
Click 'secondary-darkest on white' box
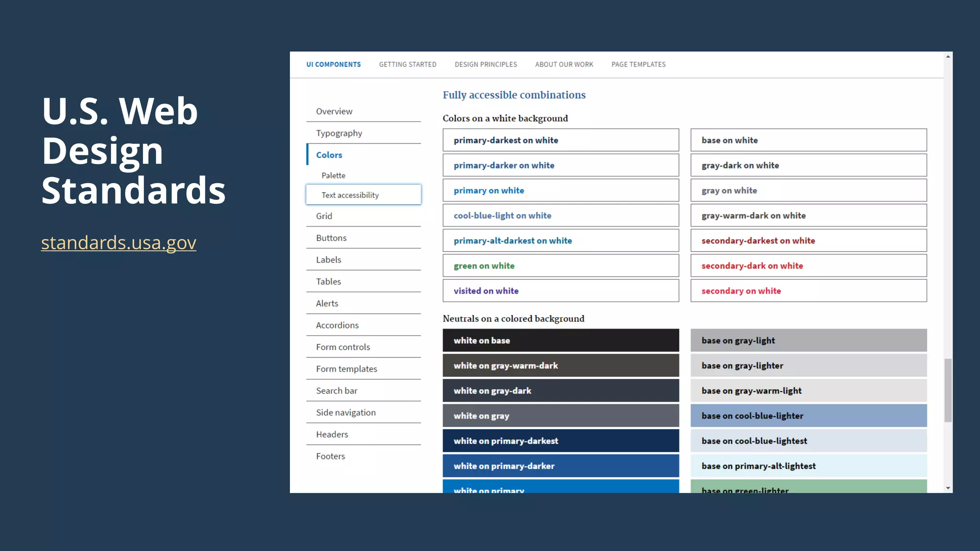809,241
